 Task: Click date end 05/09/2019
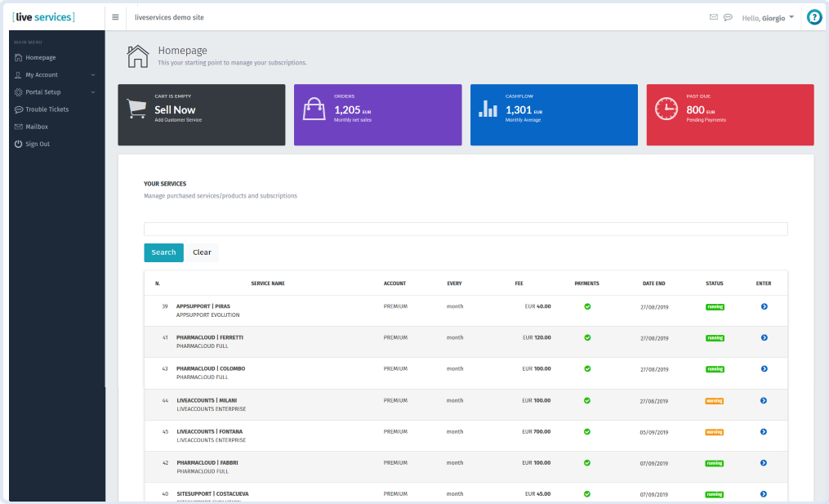tap(654, 432)
